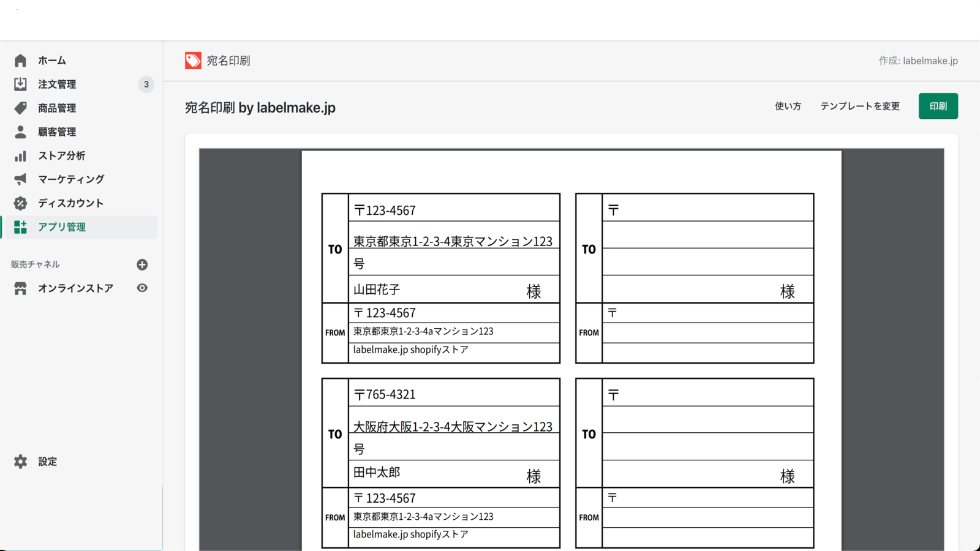Click the オンラインストア storefront icon
980x551 pixels.
(20, 288)
